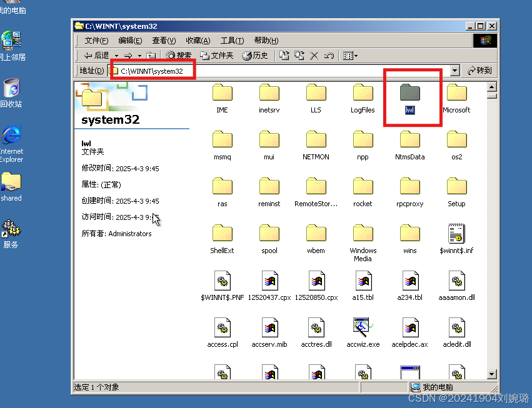532x408 pixels.
Task: Select the wbem folder
Action: (316, 239)
